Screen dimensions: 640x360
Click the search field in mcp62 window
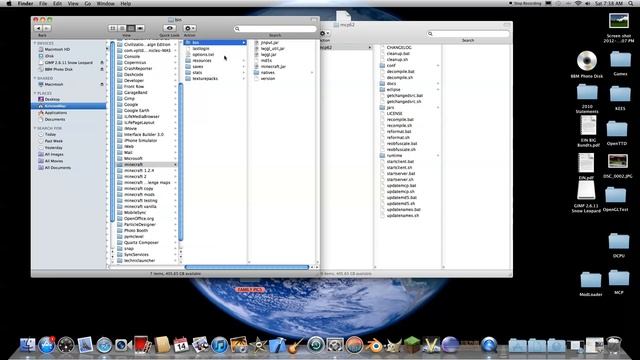468,34
